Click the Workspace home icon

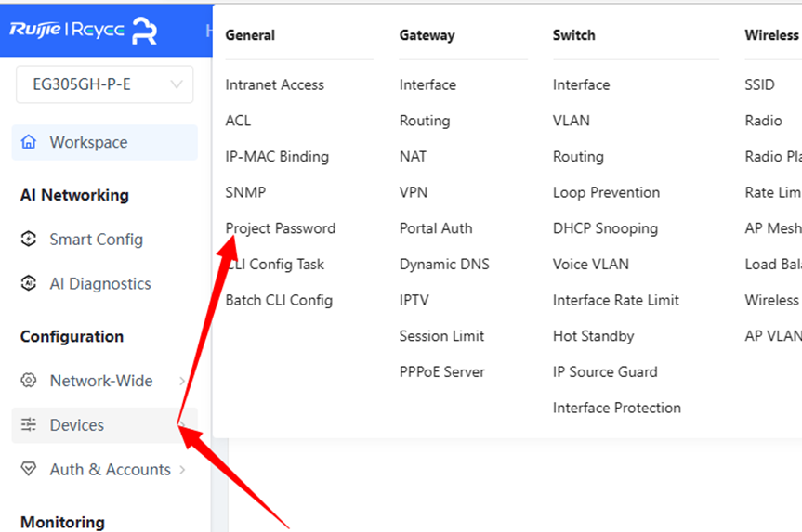pos(29,142)
